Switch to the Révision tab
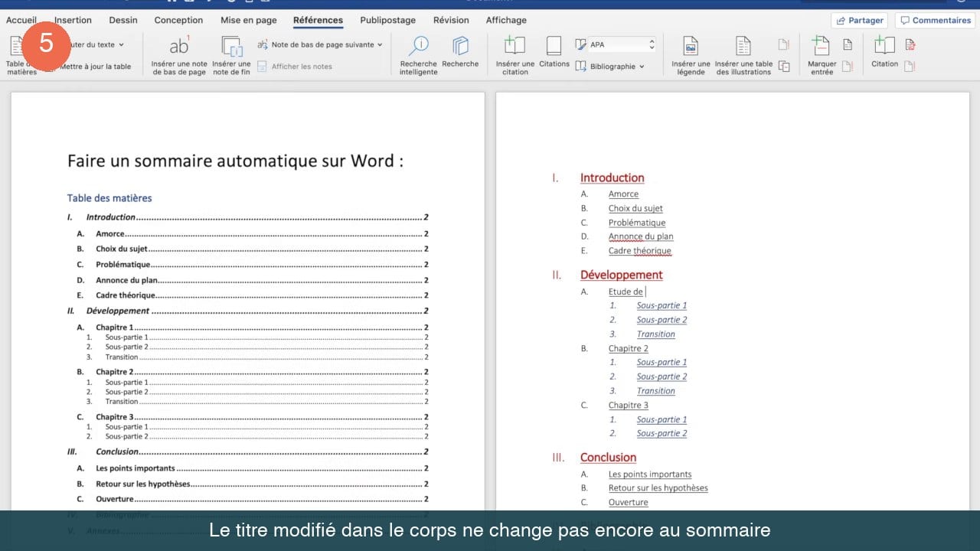Viewport: 980px width, 551px height. click(451, 20)
